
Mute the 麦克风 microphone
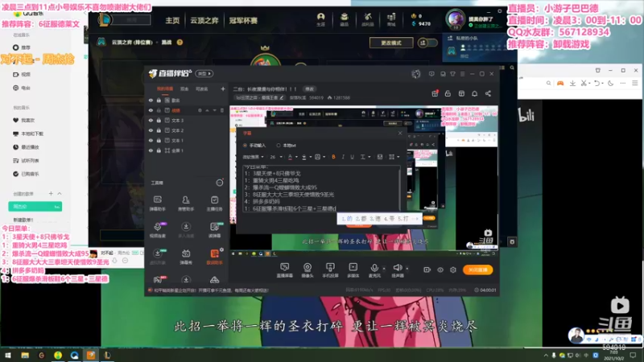click(x=374, y=270)
